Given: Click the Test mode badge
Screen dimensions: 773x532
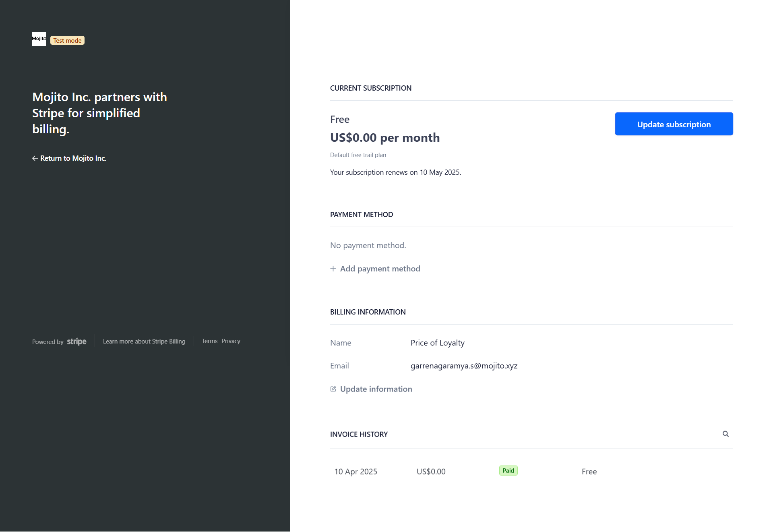Looking at the screenshot, I should 67,40.
